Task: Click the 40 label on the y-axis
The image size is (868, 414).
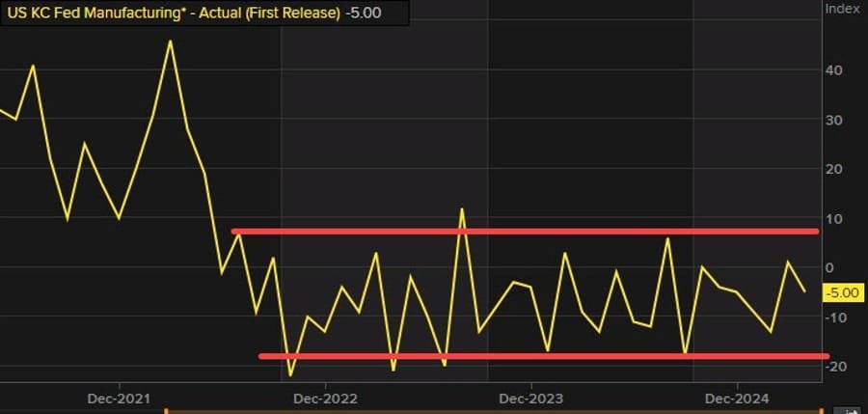Action: tap(833, 70)
